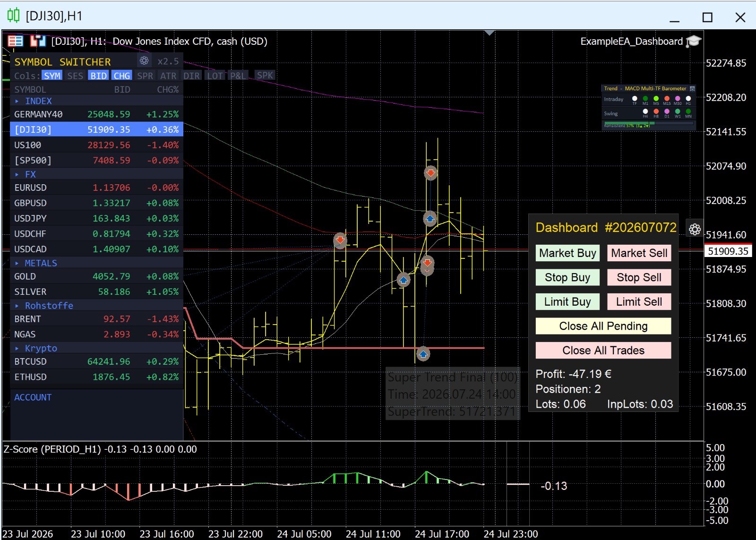Toggle the SPR column
Screen dimensions: 756x540
[145, 76]
